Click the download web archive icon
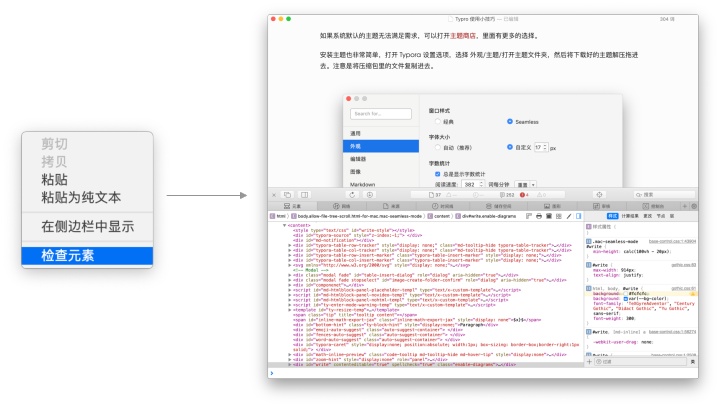720x407 pixels. pos(370,195)
